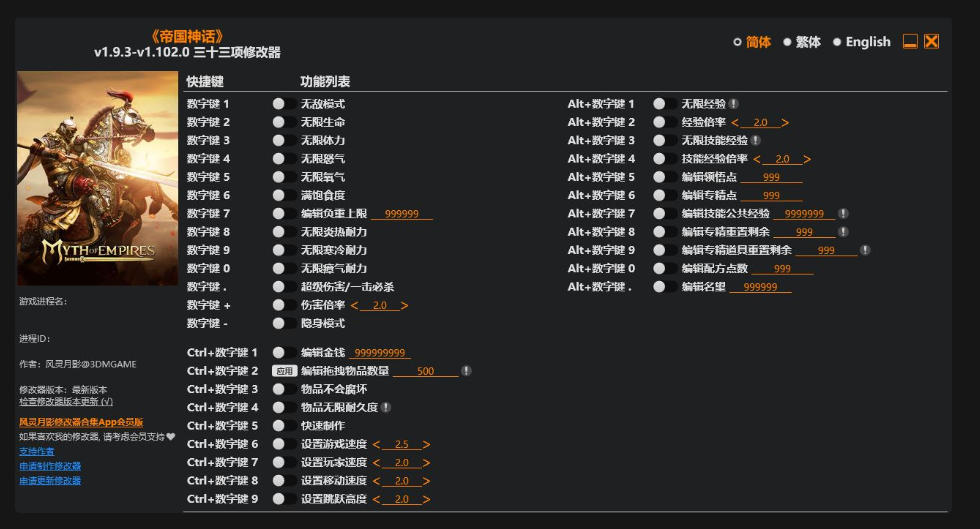Increase 设置游戏速度 value
The height and width of the screenshot is (529, 980).
[x=426, y=445]
